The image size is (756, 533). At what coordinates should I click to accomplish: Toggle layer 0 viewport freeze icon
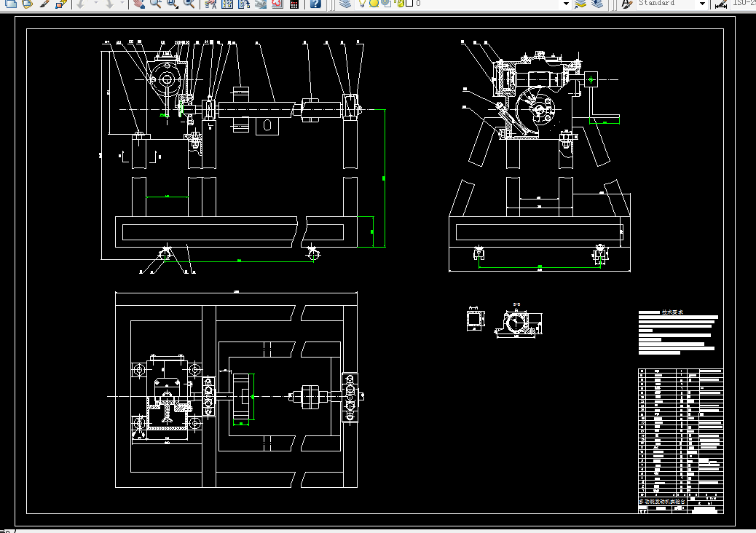[386, 4]
